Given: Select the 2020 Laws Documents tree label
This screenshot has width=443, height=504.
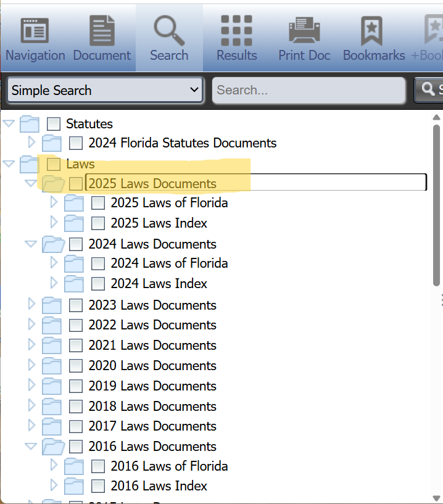Looking at the screenshot, I should (152, 366).
